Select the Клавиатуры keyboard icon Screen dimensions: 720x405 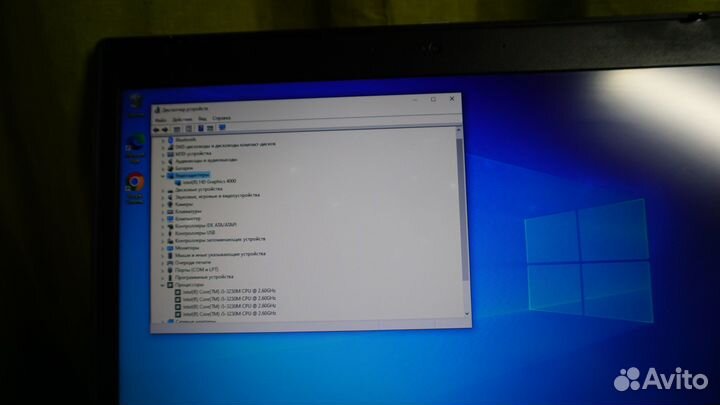pyautogui.click(x=170, y=211)
